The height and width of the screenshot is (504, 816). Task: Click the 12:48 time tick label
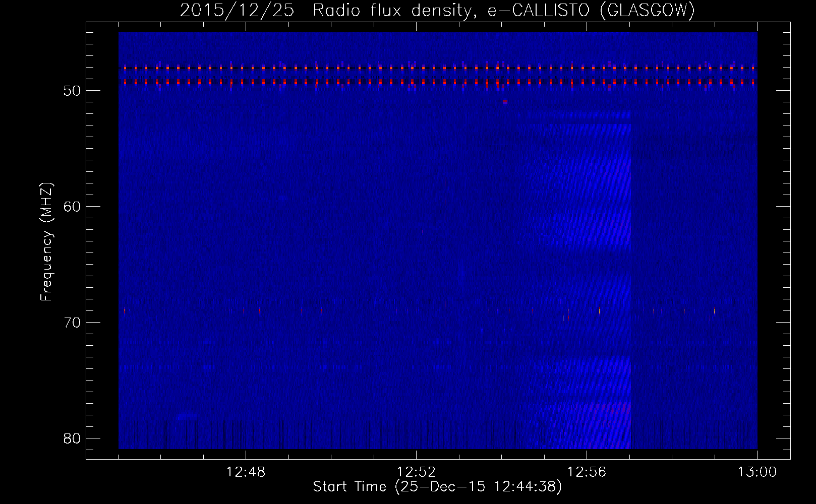(246, 472)
